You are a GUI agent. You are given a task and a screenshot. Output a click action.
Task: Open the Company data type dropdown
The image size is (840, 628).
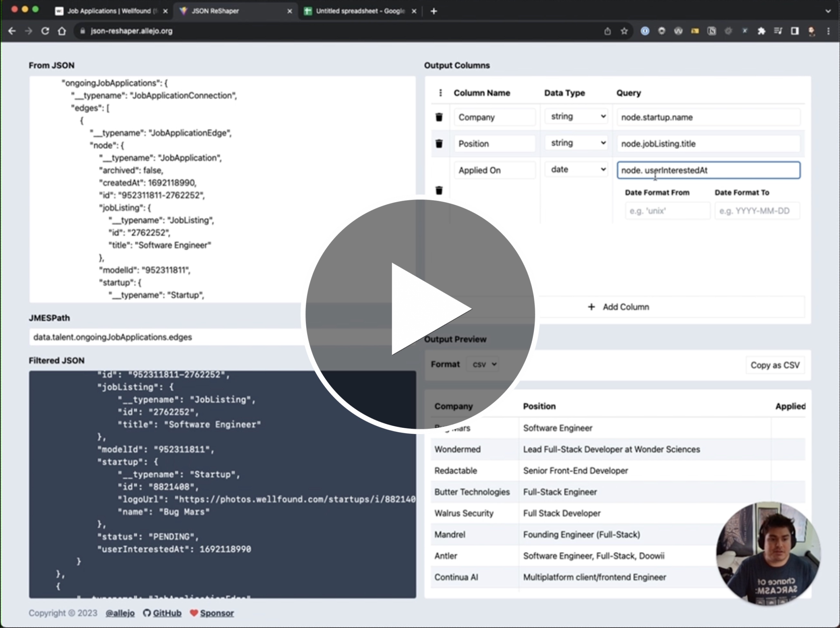(577, 117)
